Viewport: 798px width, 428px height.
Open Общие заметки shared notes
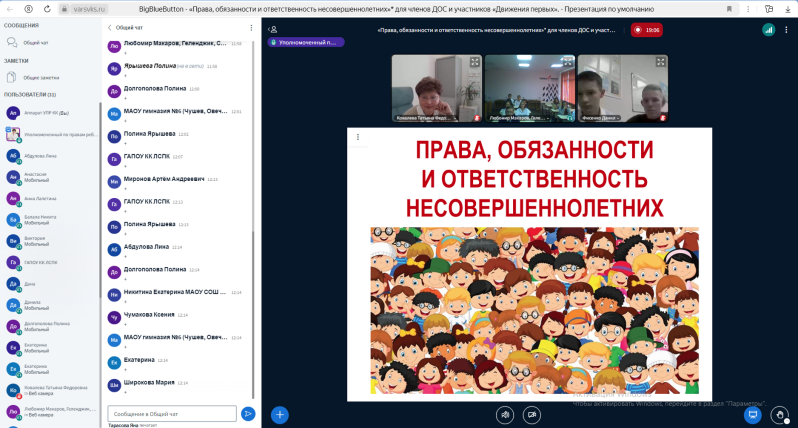click(40, 77)
